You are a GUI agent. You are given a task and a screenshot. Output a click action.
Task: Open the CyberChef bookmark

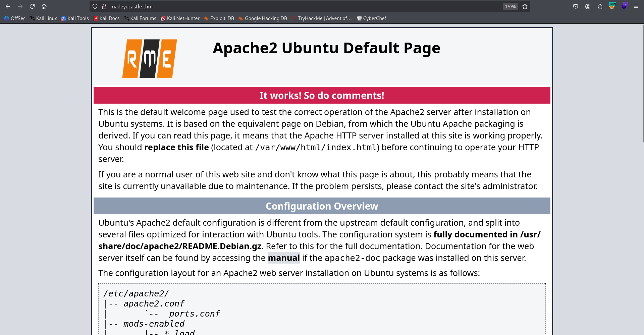(x=372, y=18)
